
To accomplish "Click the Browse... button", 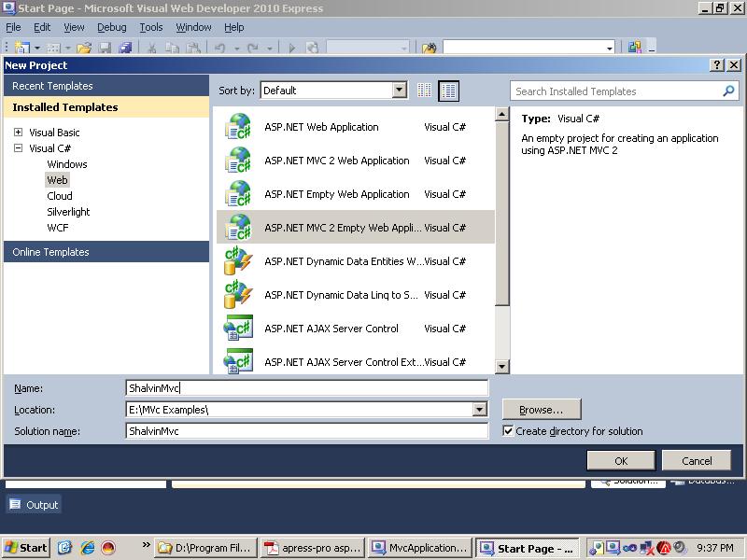I will click(542, 410).
